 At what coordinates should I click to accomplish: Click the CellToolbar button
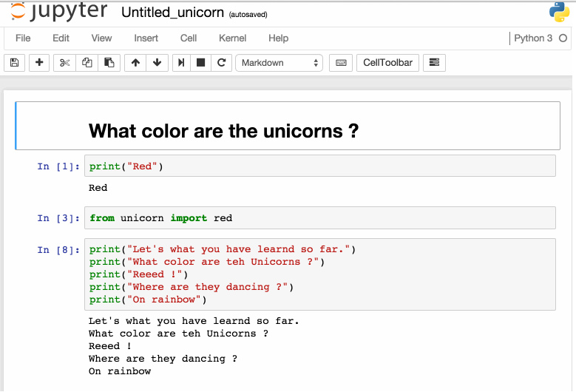388,63
